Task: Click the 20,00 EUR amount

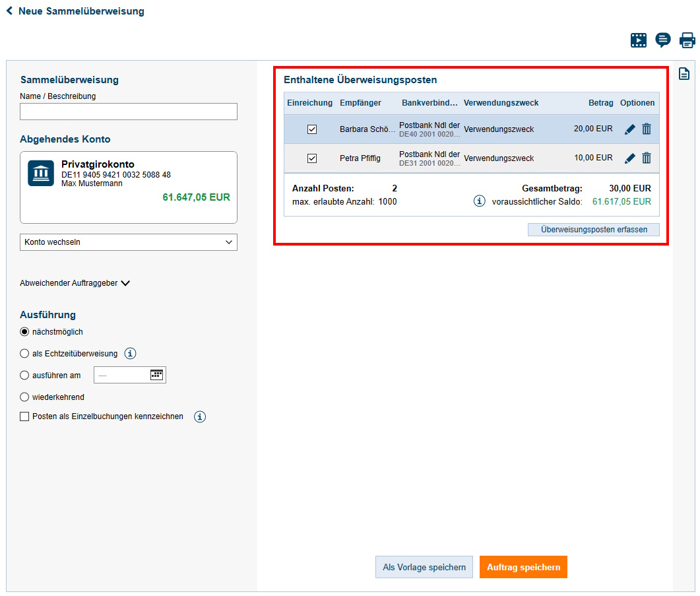Action: click(593, 129)
